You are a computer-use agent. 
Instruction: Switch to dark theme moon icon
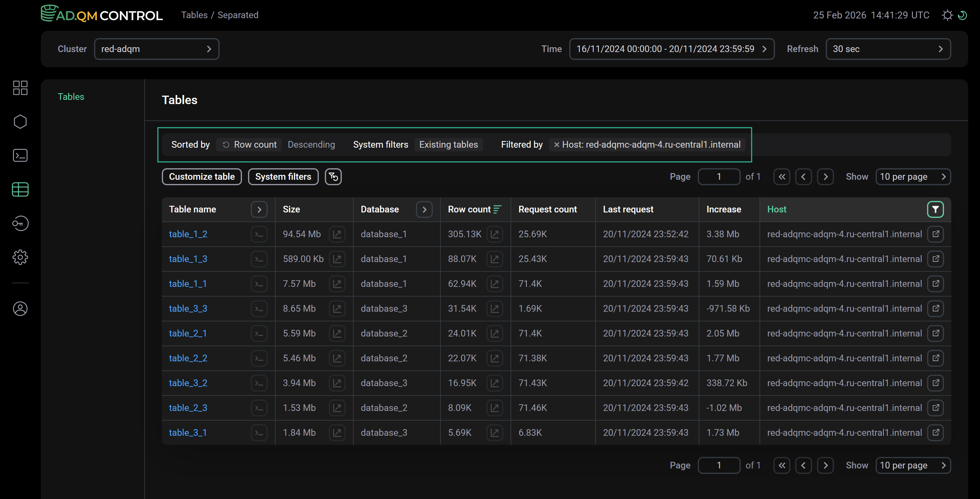coord(962,15)
